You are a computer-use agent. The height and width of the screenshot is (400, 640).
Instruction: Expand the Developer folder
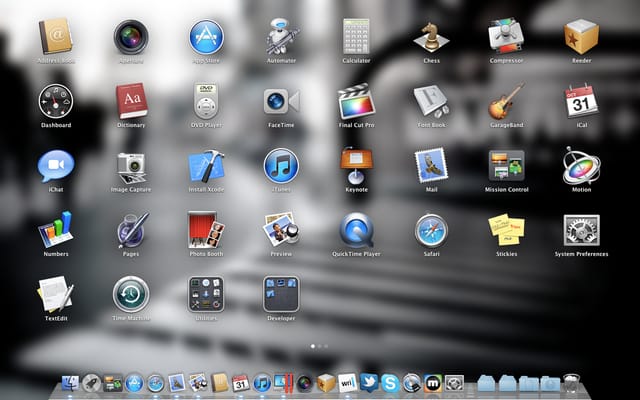click(x=281, y=294)
